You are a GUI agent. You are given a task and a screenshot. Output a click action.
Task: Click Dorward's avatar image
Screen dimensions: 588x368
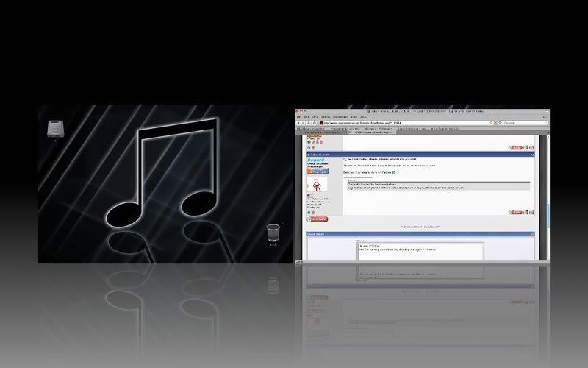click(318, 183)
